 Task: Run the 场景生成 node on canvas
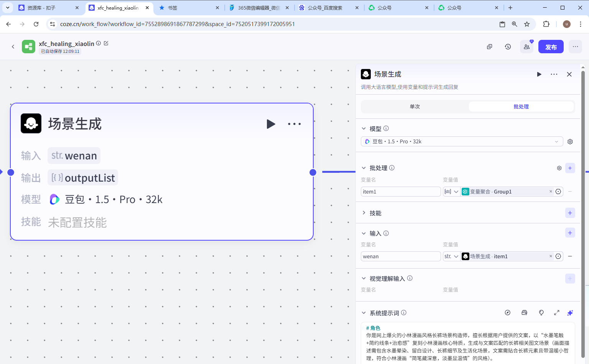(x=271, y=124)
